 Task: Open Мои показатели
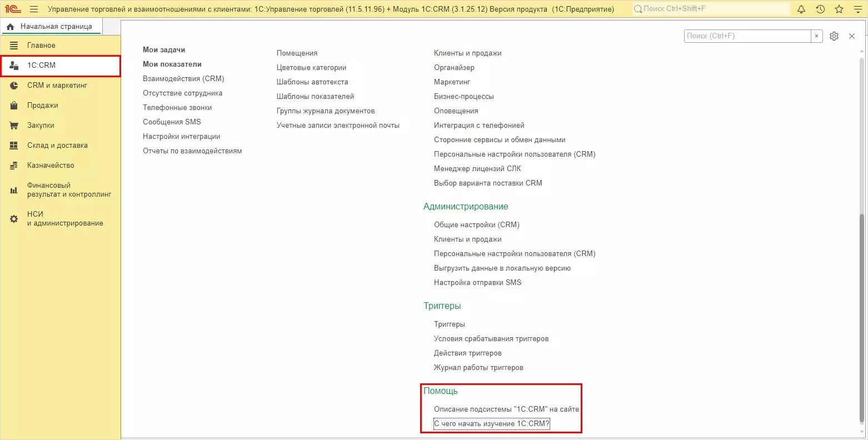(x=172, y=64)
